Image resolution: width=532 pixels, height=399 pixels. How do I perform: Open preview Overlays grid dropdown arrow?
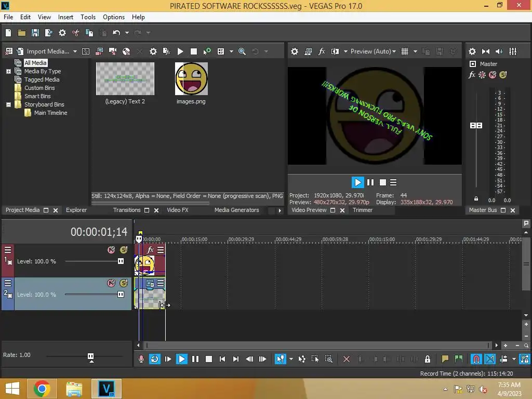(x=415, y=51)
